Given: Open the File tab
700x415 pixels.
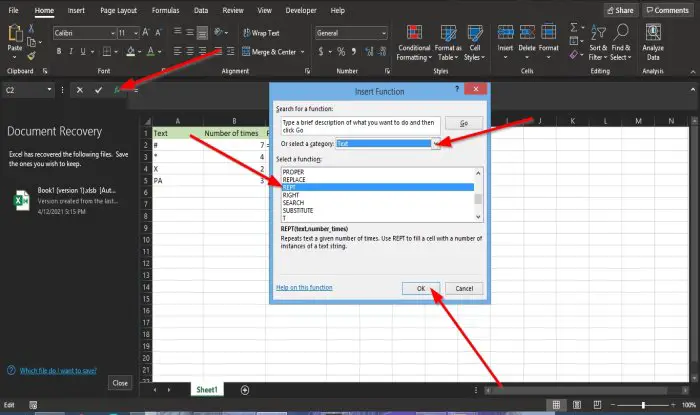Looking at the screenshot, I should click(x=13, y=10).
